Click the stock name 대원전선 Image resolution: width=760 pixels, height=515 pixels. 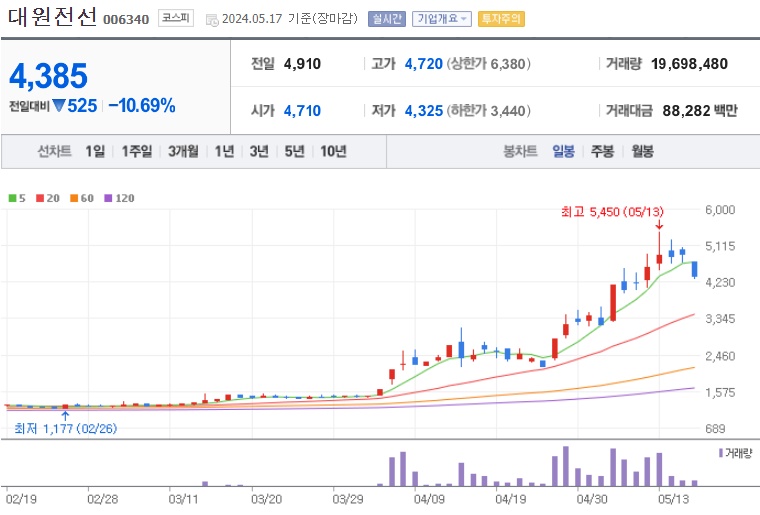click(x=52, y=17)
